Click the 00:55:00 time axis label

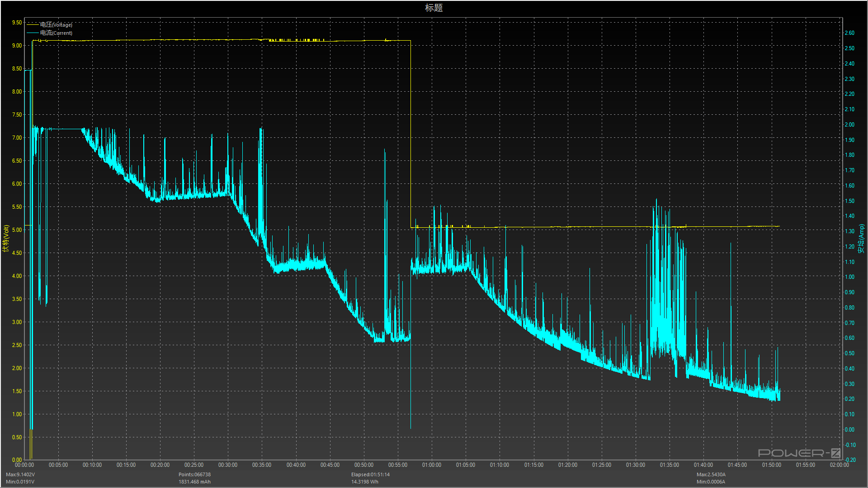tap(398, 465)
